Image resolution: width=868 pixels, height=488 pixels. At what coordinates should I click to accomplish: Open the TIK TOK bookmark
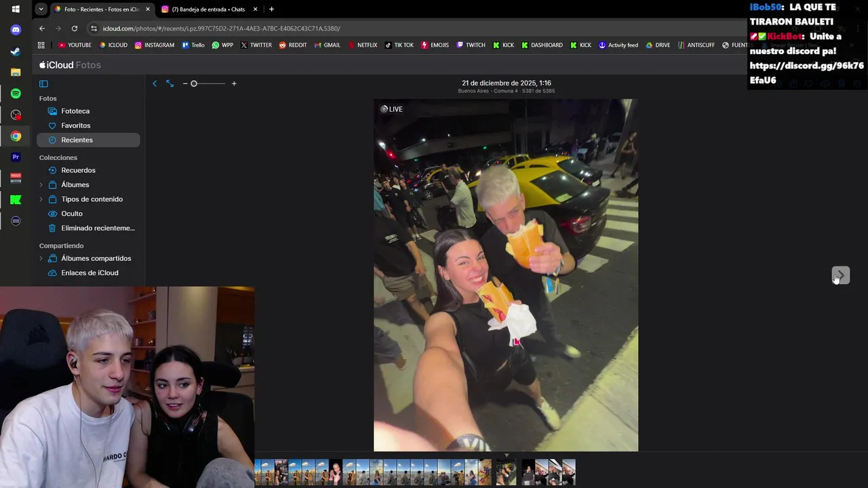(x=399, y=45)
